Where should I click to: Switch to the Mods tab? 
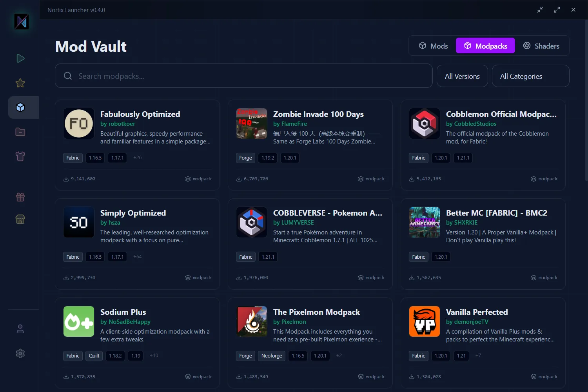coord(433,46)
